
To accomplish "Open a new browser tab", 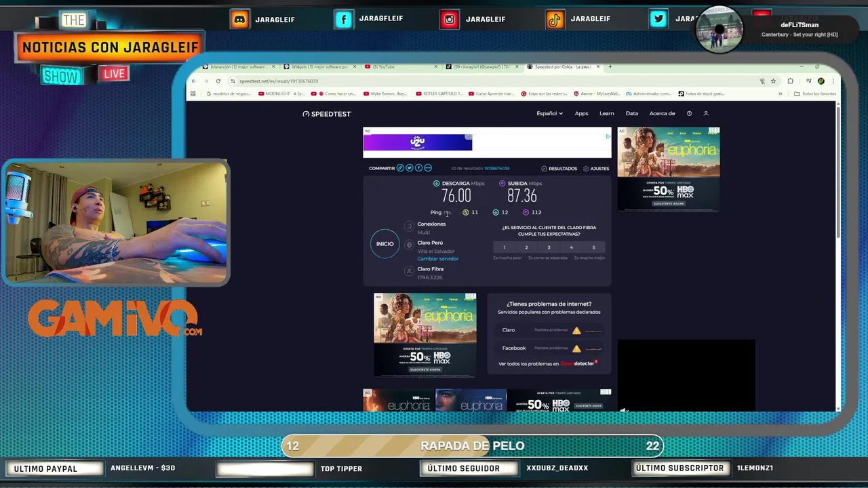I will tap(610, 66).
